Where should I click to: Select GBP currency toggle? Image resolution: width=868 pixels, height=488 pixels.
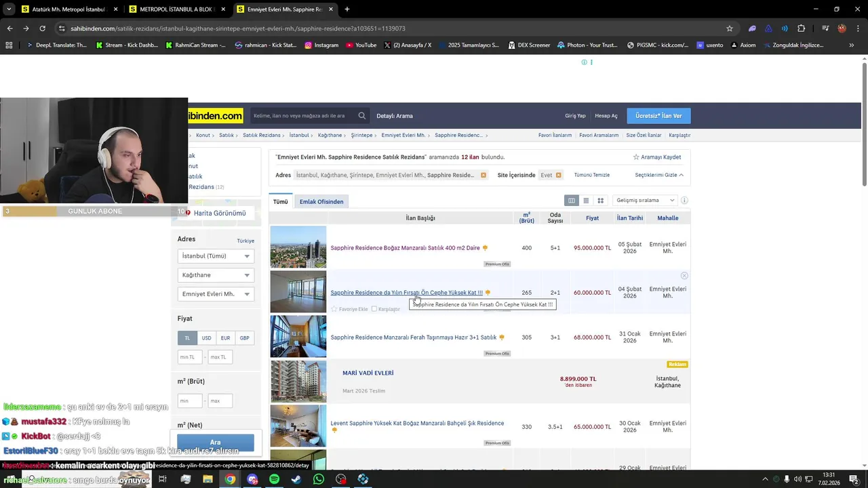click(x=244, y=338)
